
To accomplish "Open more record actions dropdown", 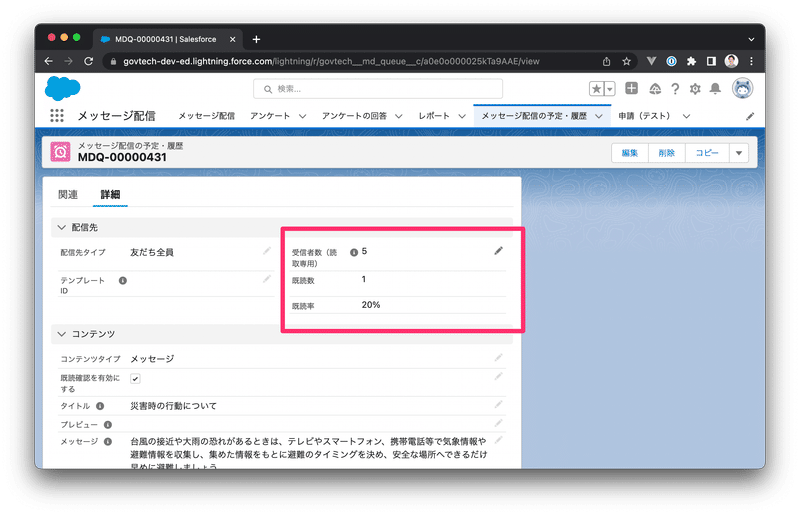I will point(739,153).
